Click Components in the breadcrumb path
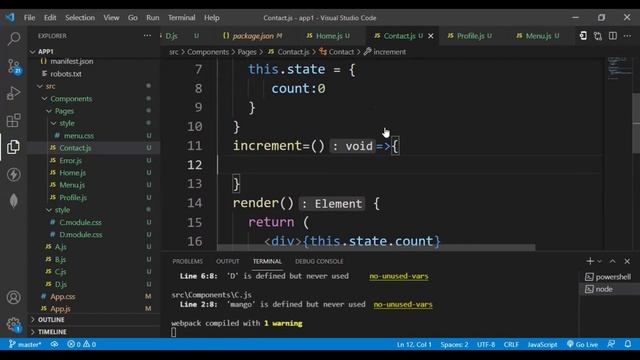 pos(208,52)
